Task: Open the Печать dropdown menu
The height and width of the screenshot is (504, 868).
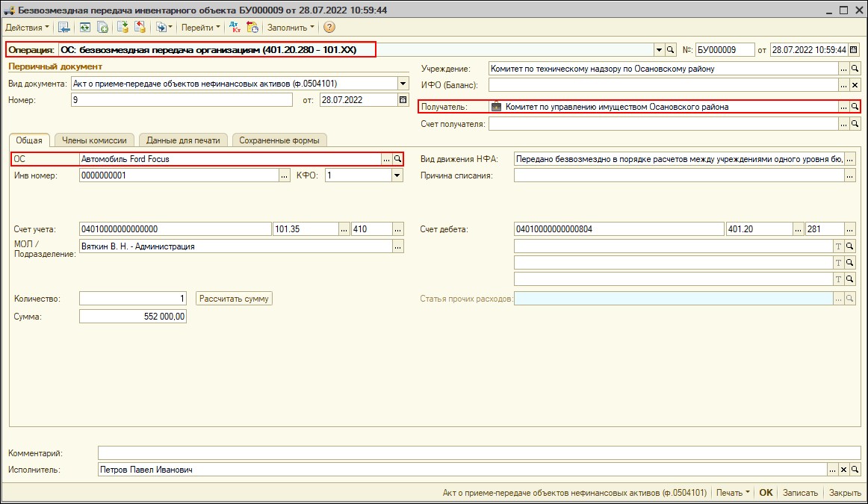Action: (733, 492)
